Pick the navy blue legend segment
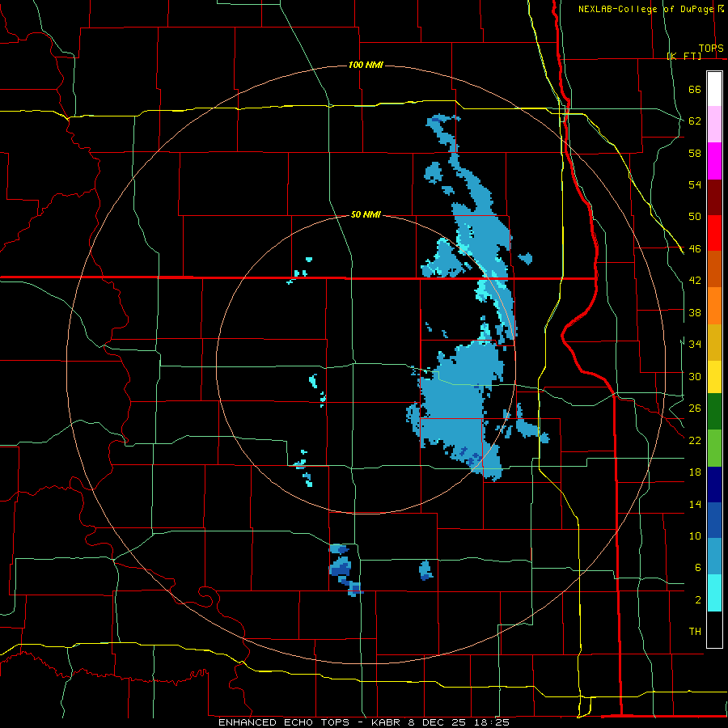The height and width of the screenshot is (728, 728). pyautogui.click(x=714, y=485)
